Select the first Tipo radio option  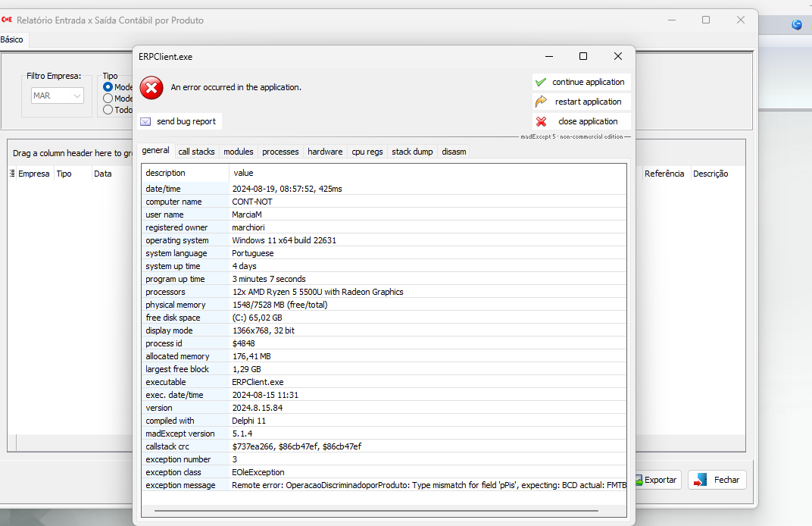pos(108,87)
